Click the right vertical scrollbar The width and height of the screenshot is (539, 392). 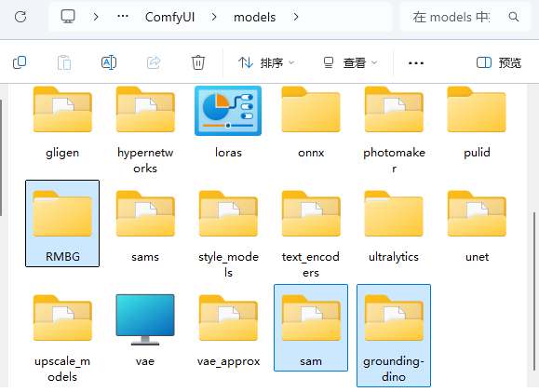point(535,291)
